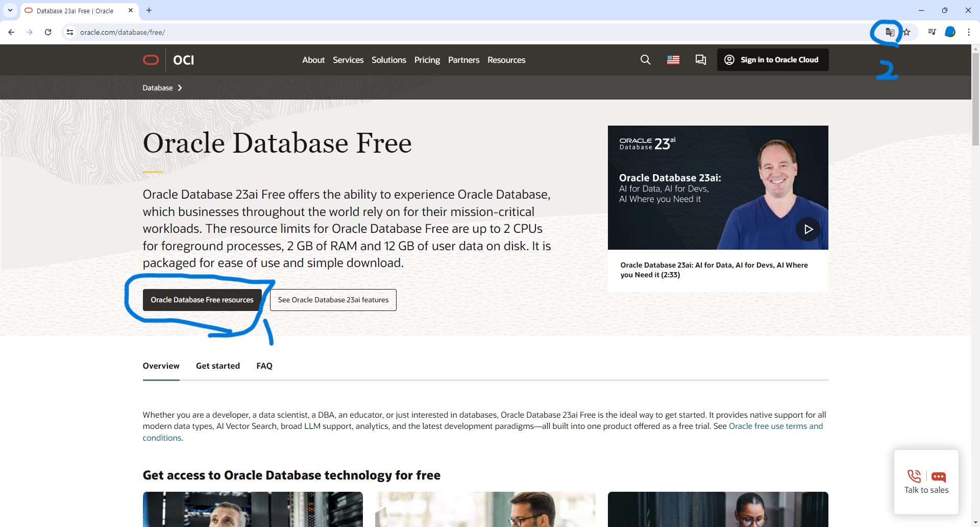Click the OCI header label

pos(183,60)
